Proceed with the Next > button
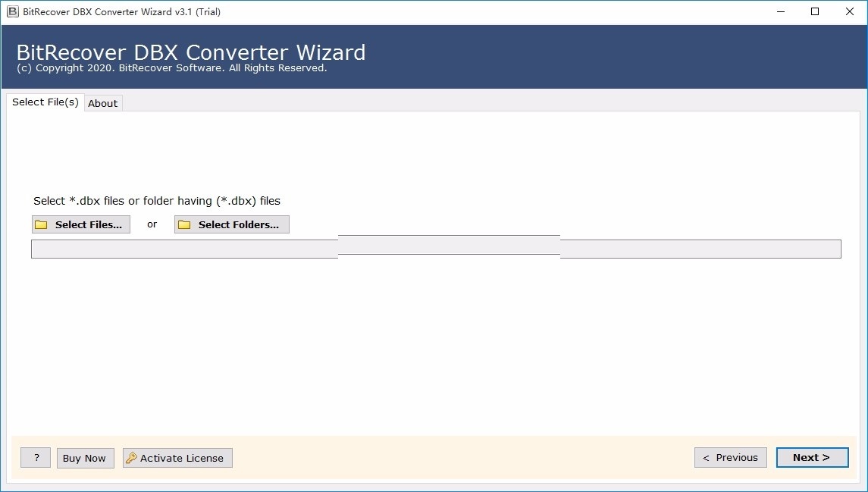The height and width of the screenshot is (492, 868). tap(812, 458)
